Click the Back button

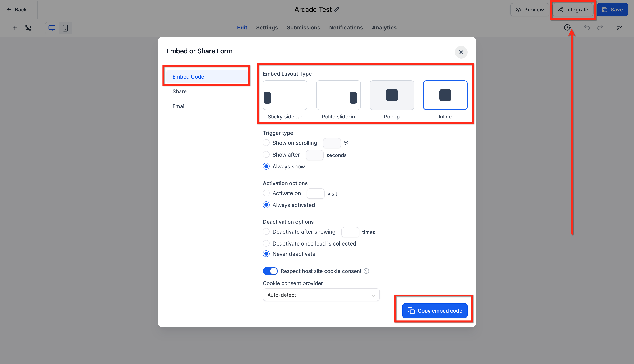tap(17, 9)
